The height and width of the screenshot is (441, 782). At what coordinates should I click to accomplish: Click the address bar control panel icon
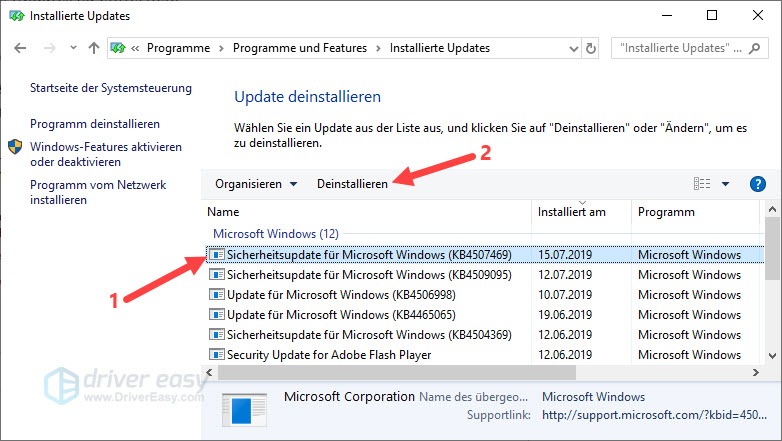coord(118,48)
